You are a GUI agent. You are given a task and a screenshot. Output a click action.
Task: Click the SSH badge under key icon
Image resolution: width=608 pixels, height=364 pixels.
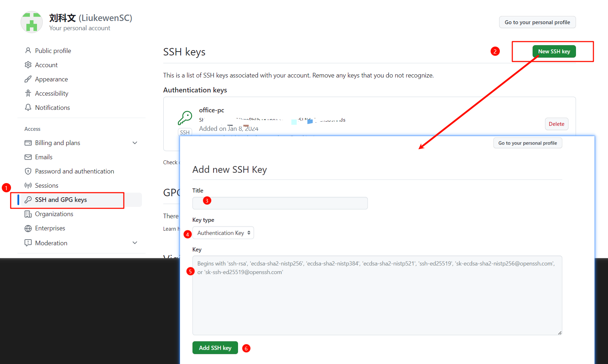185,132
